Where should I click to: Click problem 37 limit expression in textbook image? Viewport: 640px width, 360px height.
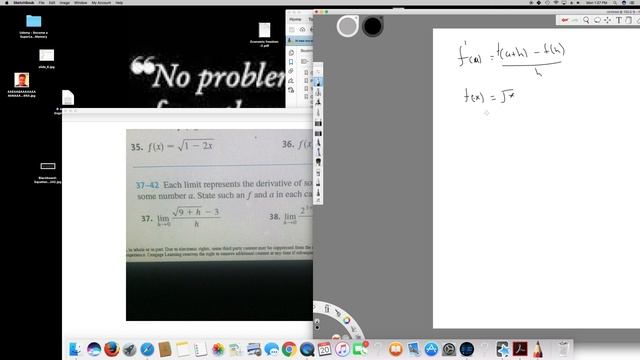click(189, 218)
